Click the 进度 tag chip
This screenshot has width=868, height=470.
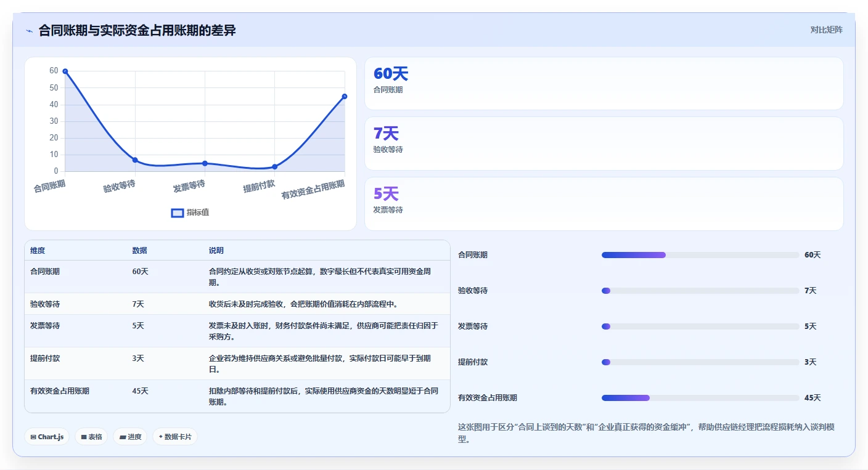[130, 437]
